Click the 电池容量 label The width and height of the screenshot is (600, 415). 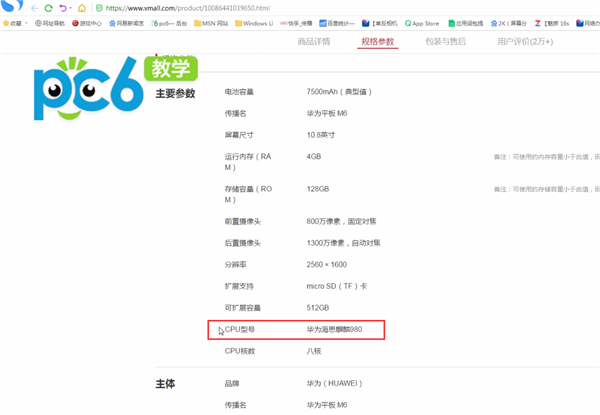239,92
